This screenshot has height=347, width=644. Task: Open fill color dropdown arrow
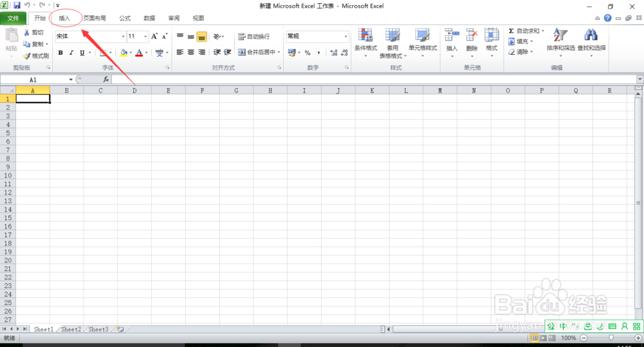tap(131, 53)
